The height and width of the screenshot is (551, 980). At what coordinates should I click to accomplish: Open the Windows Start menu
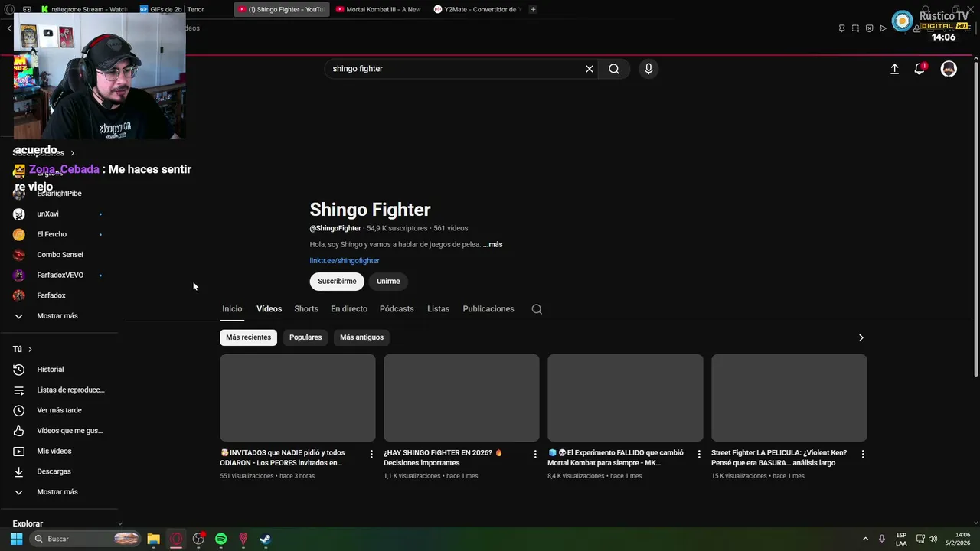coord(16,539)
